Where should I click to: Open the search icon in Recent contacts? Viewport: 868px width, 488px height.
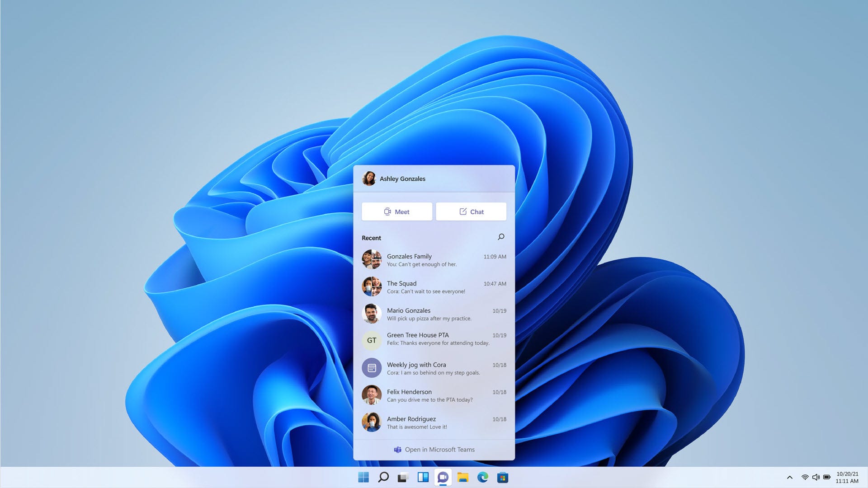point(501,237)
